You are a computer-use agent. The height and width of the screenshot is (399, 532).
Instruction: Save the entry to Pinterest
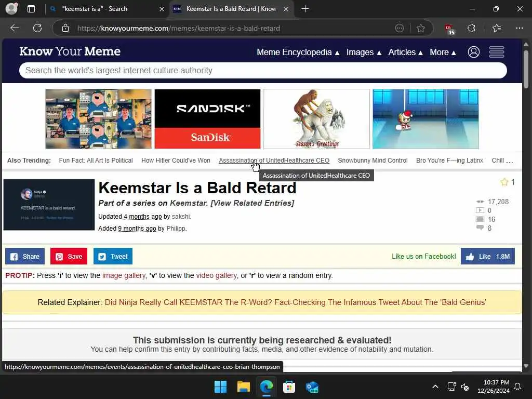(x=69, y=256)
